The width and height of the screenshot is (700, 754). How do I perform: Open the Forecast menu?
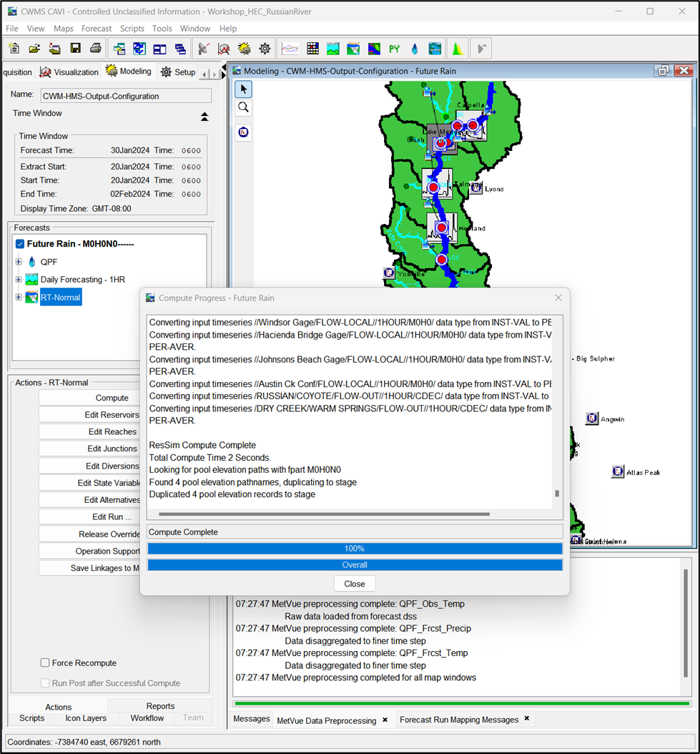click(x=97, y=29)
